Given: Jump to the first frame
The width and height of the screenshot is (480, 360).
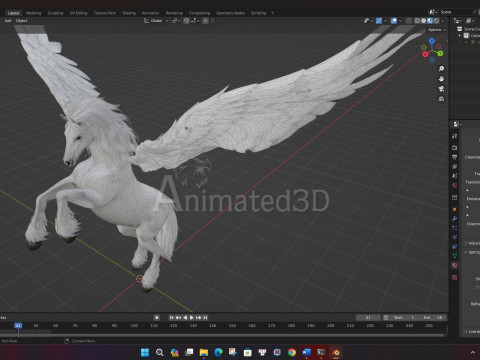Looking at the screenshot, I should coord(171,317).
